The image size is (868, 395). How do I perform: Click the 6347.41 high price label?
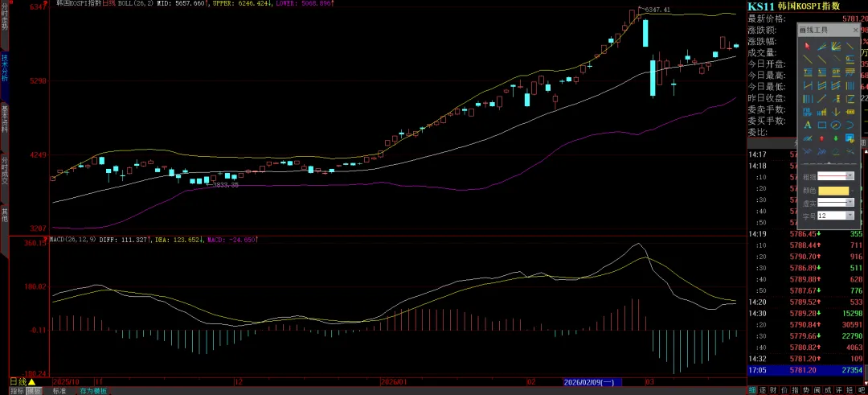coord(657,10)
